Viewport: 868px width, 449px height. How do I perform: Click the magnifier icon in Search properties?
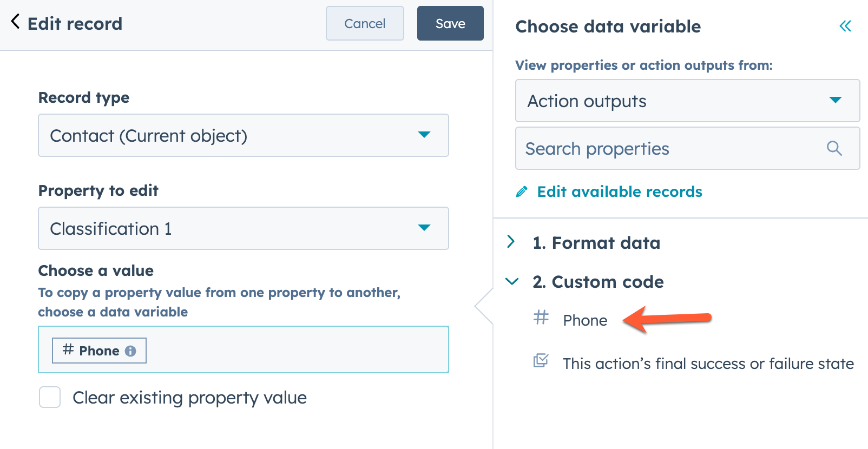[x=834, y=148]
